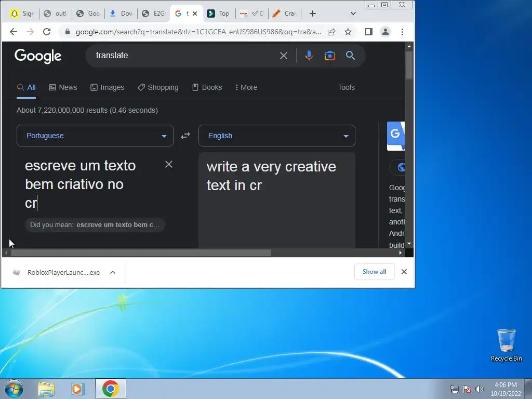
Task: Open the Action Center flag tray icon
Action: (x=467, y=389)
